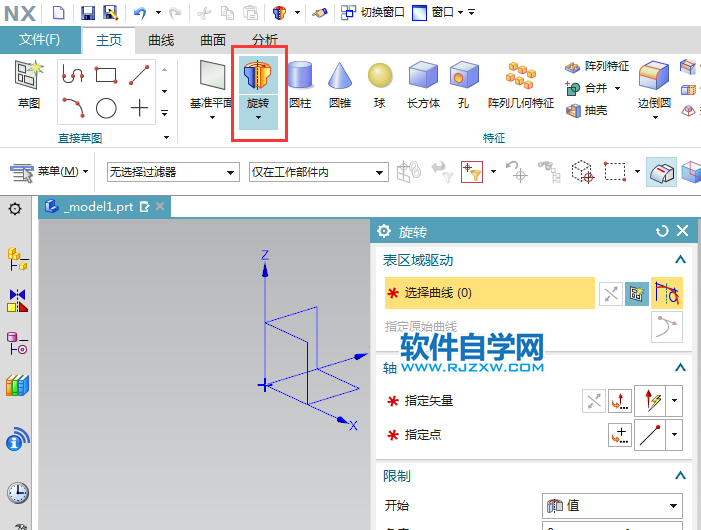This screenshot has width=701, height=530.
Task: Expand the 直接草图 group options
Action: pos(166,137)
